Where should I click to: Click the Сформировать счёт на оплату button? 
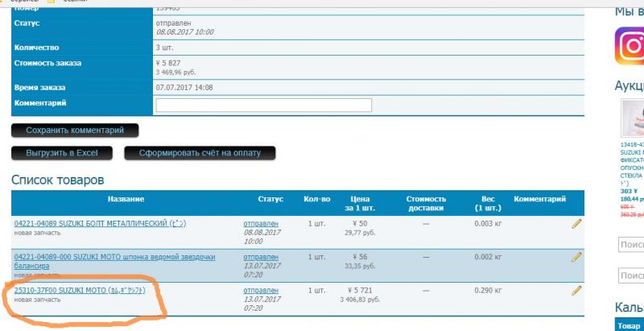200,153
